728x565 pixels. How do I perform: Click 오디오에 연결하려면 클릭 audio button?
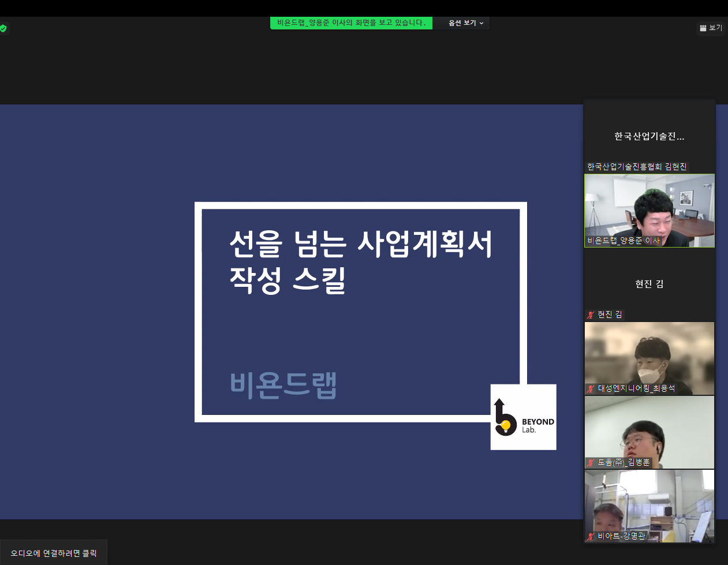point(54,553)
